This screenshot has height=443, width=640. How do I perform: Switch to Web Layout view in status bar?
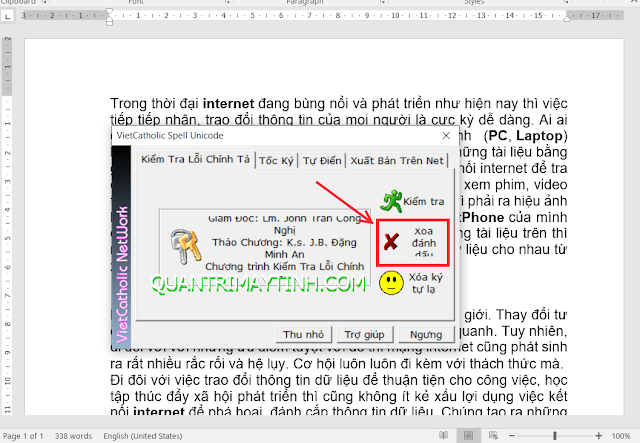[493, 435]
